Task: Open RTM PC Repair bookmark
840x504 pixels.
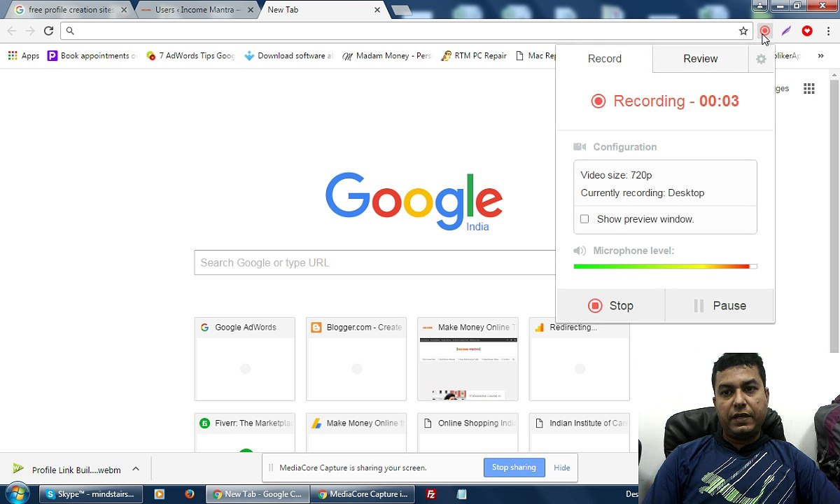Action: (x=474, y=56)
